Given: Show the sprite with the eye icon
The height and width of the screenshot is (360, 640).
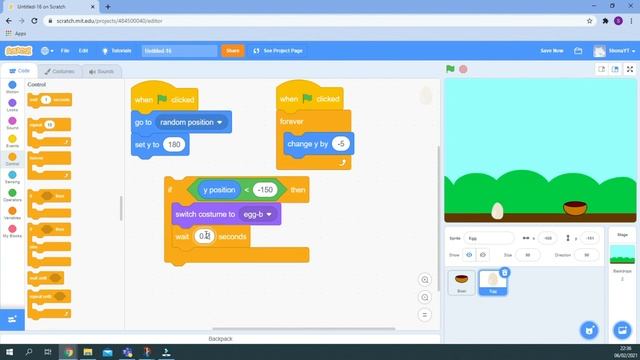Looking at the screenshot, I should coord(469,255).
